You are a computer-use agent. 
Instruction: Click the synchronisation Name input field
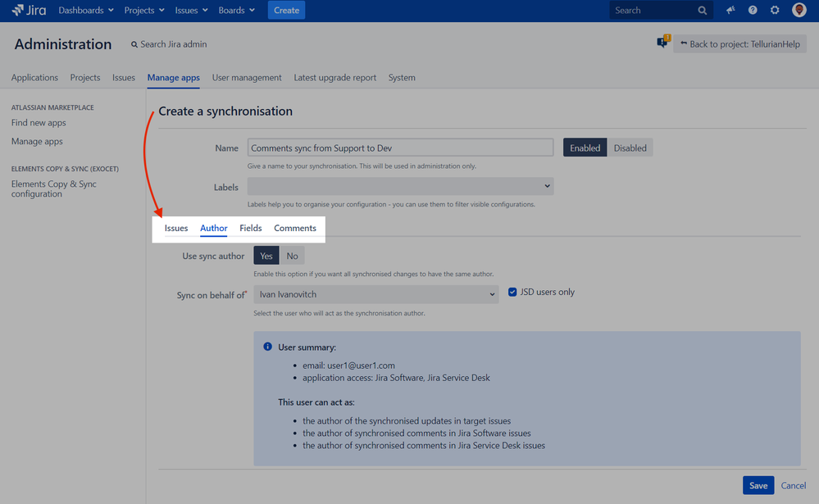click(399, 148)
